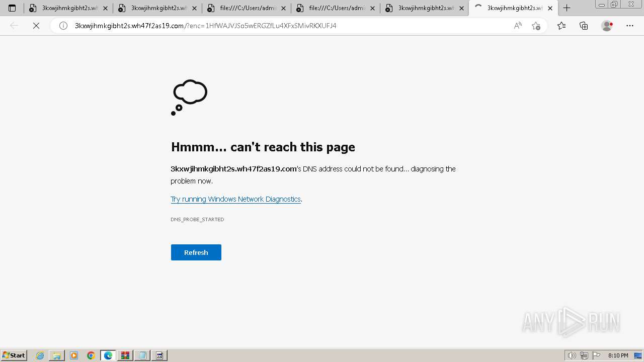
Task: Open the Action Center flag icon
Action: pos(596,355)
